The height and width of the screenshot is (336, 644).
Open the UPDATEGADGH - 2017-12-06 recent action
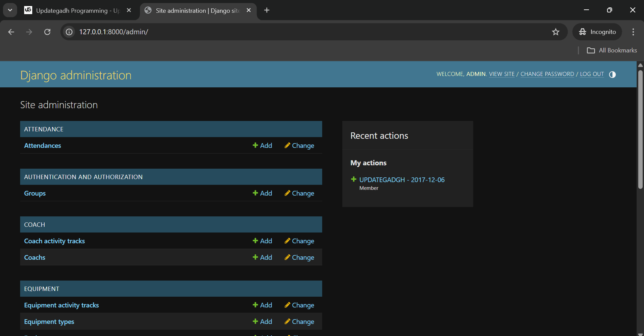click(401, 179)
